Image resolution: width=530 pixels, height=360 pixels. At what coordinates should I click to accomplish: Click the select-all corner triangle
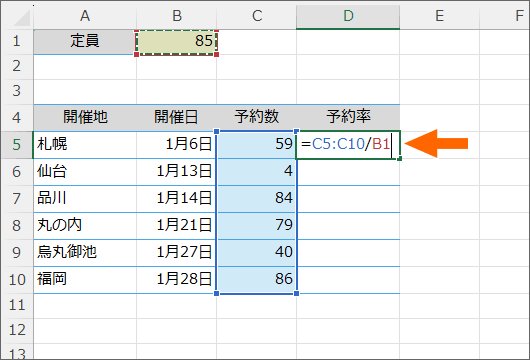[22, 18]
